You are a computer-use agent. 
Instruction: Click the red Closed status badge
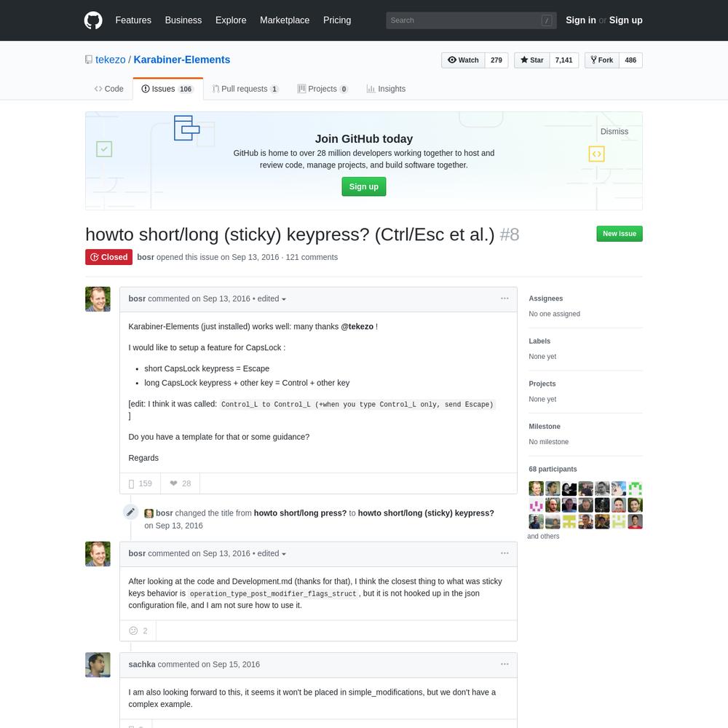(108, 257)
